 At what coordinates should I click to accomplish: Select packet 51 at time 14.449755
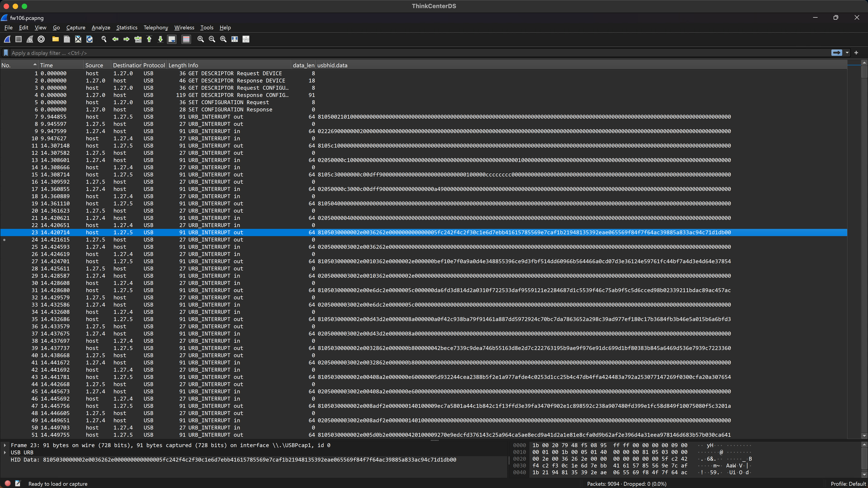[423, 435]
